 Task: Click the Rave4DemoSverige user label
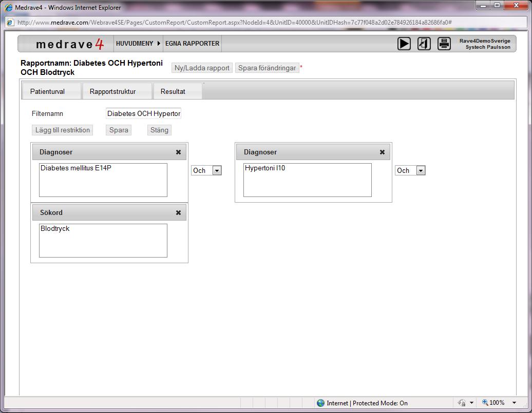tap(485, 41)
